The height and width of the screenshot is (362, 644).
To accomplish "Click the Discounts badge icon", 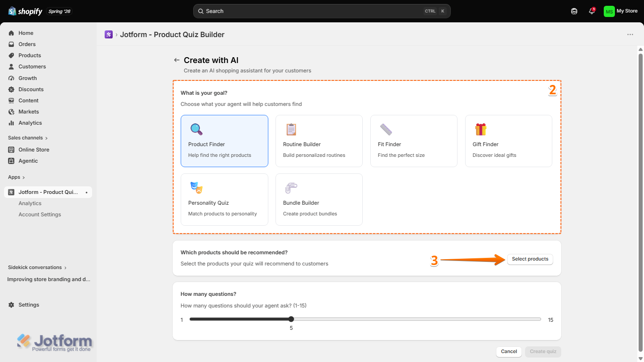I will 12,89.
